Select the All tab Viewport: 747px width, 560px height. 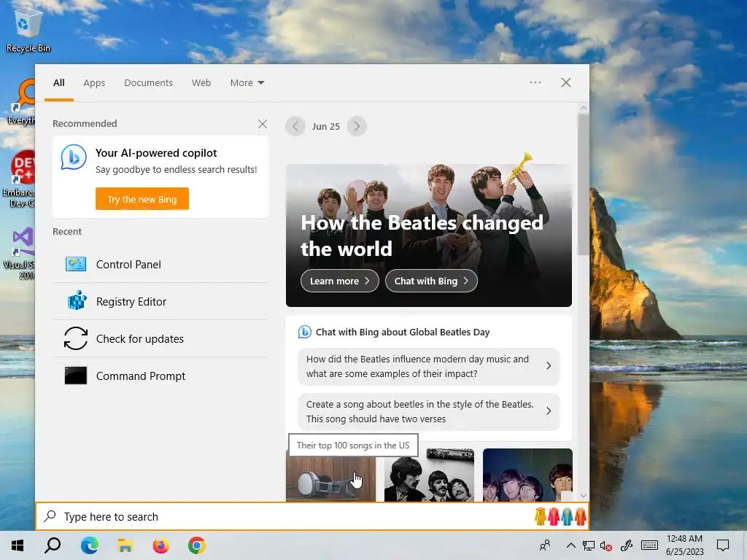[x=59, y=83]
